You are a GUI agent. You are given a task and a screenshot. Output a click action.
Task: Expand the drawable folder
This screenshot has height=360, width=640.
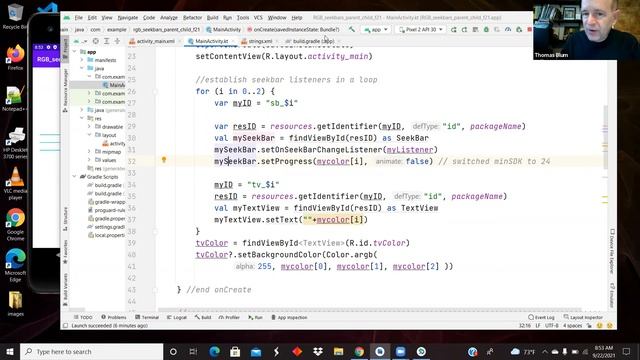89,127
